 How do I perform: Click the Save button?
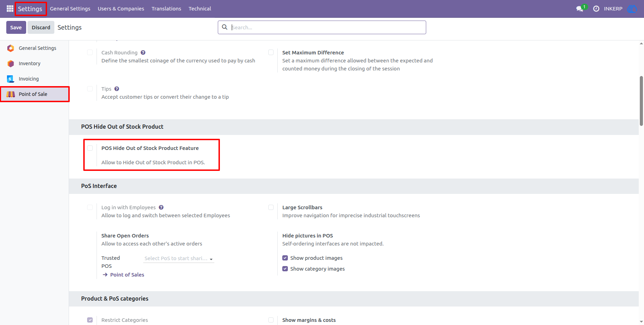(16, 27)
